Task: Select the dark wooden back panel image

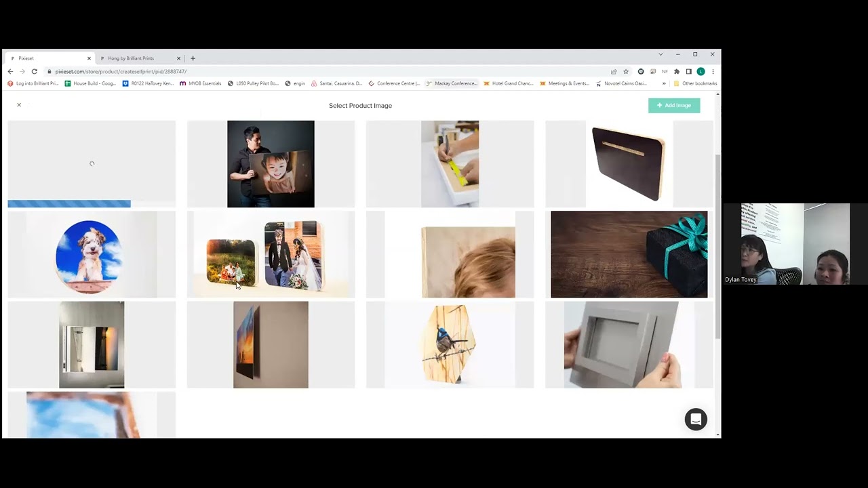Action: coord(629,164)
